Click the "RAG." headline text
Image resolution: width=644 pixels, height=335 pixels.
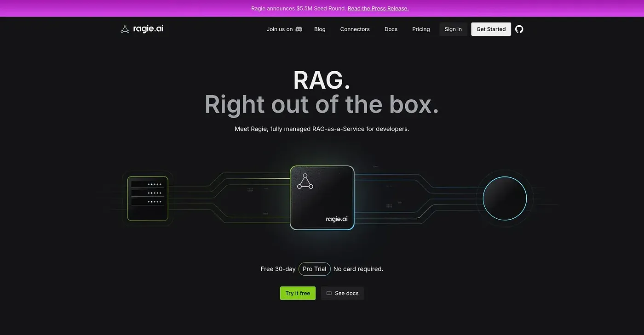click(322, 80)
